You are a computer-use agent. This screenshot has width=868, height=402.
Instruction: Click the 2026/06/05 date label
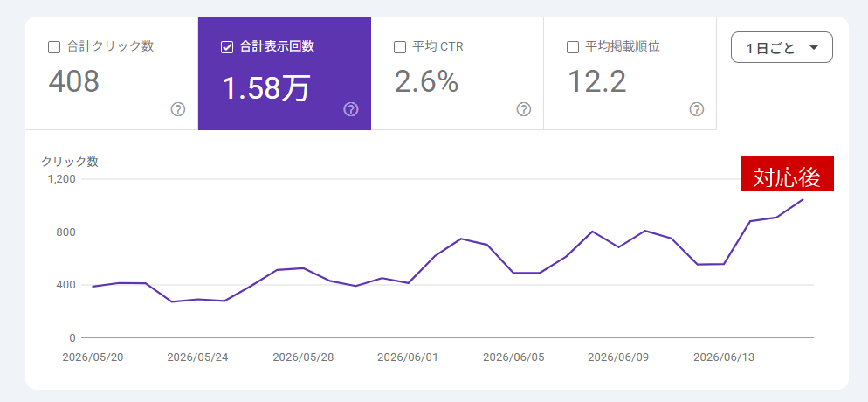pos(513,357)
